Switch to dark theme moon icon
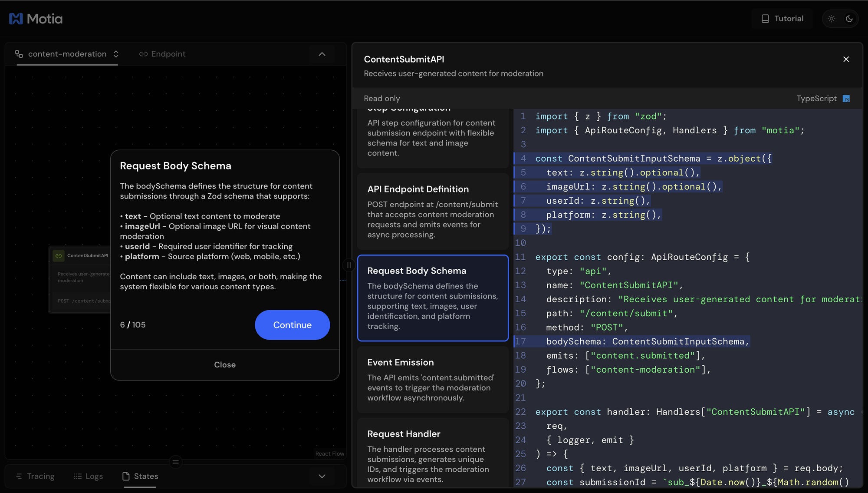The height and width of the screenshot is (493, 868). (x=849, y=19)
